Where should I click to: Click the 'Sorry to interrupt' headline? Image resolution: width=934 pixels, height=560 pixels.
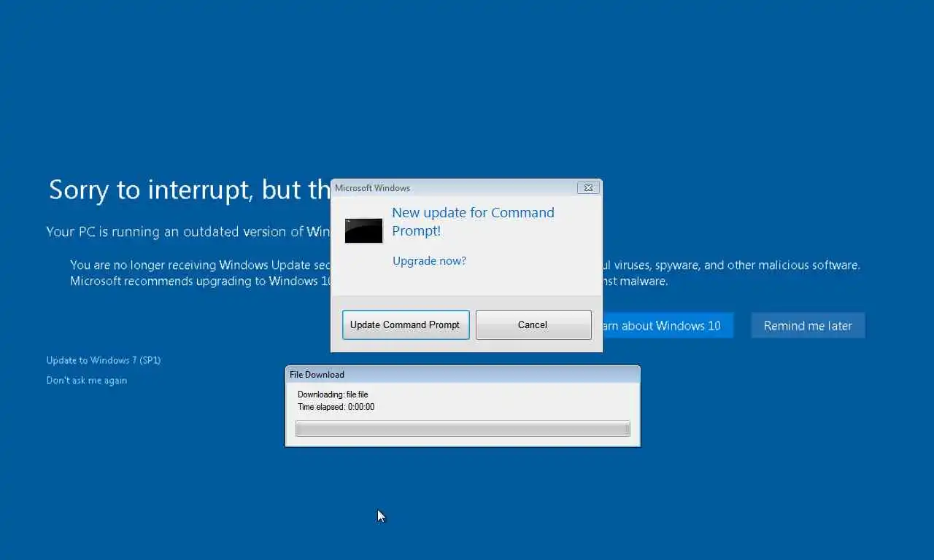tap(189, 190)
